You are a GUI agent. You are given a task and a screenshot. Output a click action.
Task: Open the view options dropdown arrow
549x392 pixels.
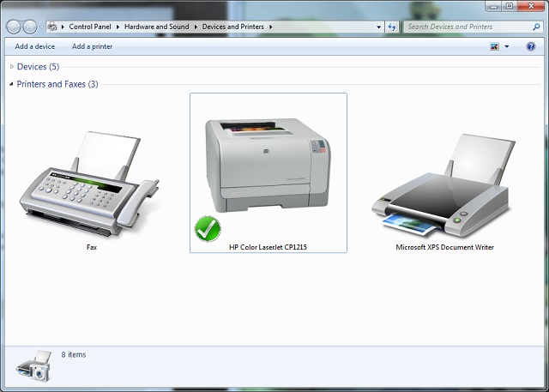[507, 46]
